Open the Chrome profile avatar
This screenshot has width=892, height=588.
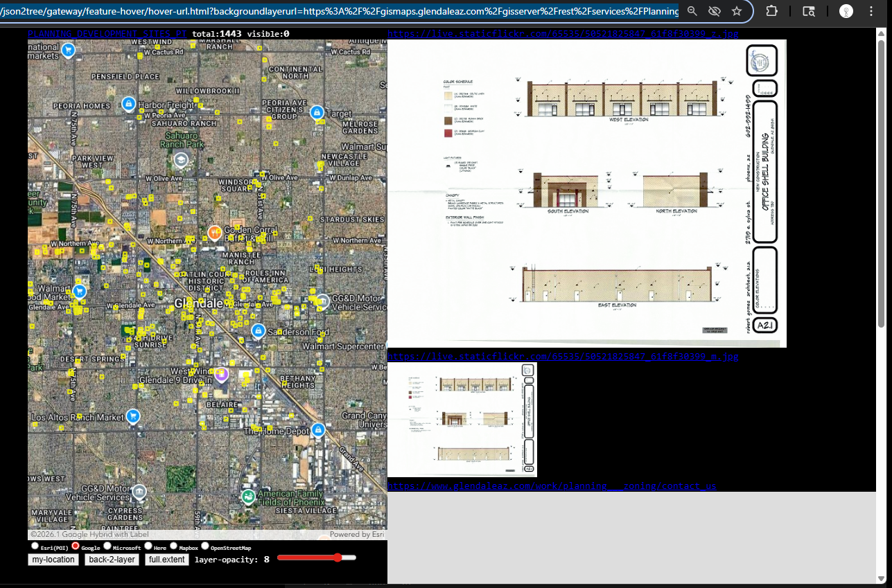tap(846, 11)
